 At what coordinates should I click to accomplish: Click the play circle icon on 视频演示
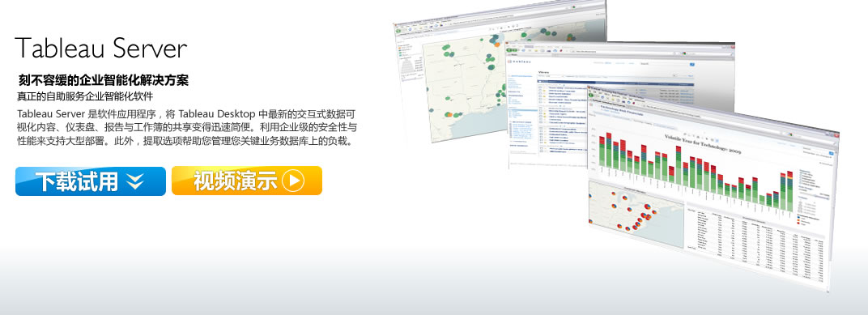coord(293,181)
